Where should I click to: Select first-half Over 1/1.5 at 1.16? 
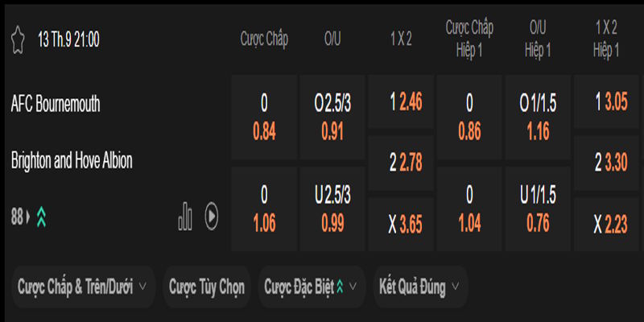tap(538, 118)
